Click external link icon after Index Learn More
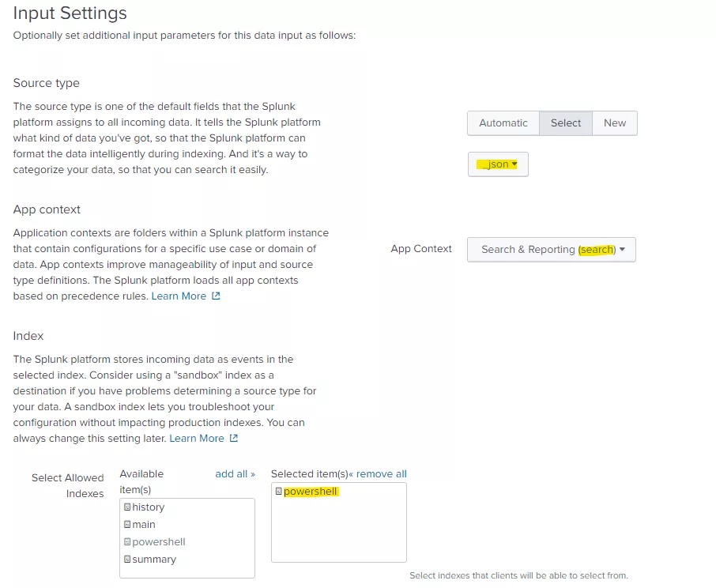716x588 pixels. pyautogui.click(x=234, y=439)
